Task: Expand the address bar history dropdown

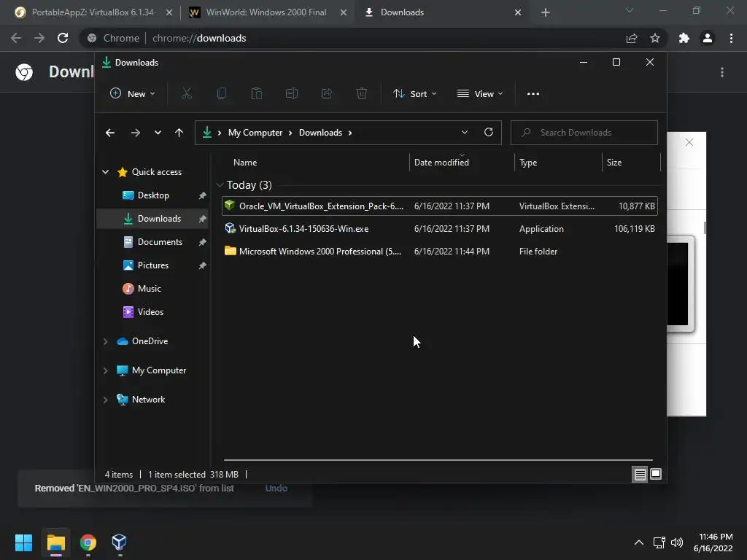Action: click(x=465, y=133)
